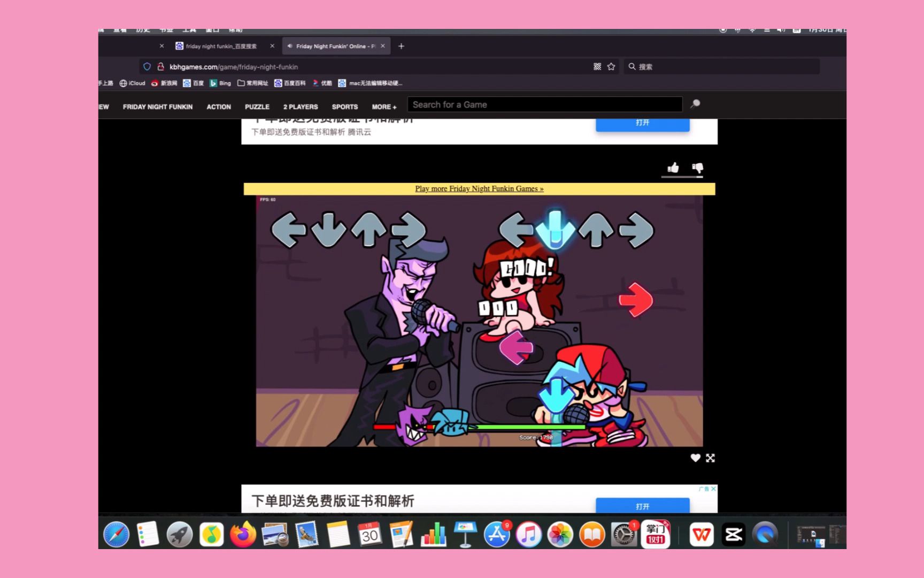Click the game health bar
Image resolution: width=924 pixels, height=578 pixels.
(479, 427)
